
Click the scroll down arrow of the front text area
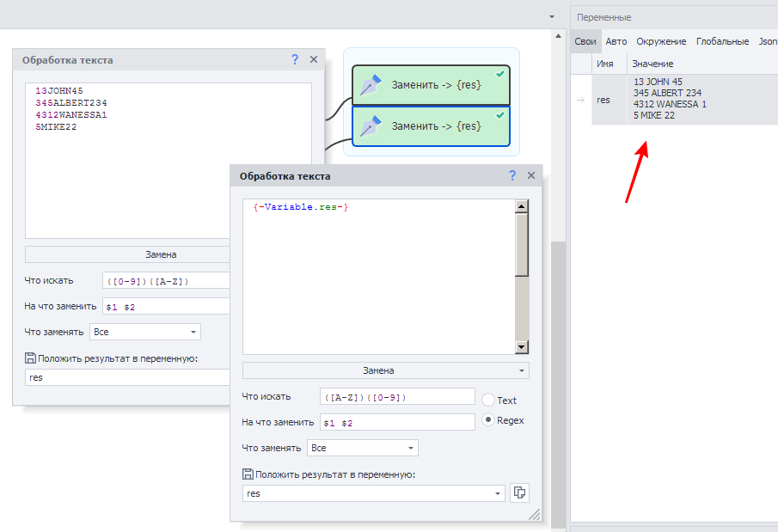click(x=521, y=347)
